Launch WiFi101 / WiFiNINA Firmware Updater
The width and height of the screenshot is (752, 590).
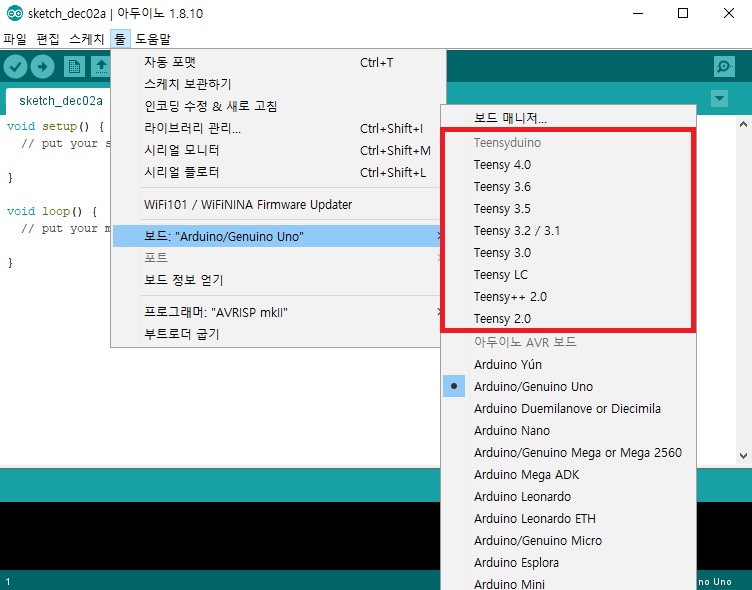click(276, 205)
